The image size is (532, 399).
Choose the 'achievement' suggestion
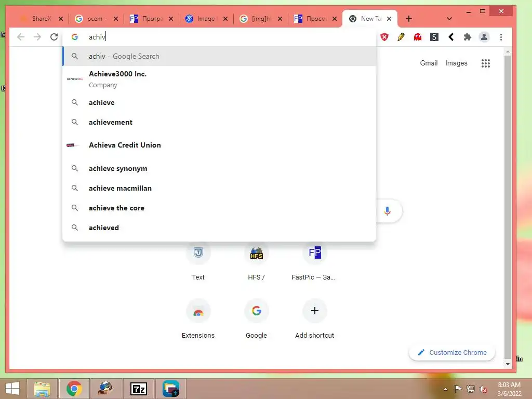pyautogui.click(x=219, y=122)
